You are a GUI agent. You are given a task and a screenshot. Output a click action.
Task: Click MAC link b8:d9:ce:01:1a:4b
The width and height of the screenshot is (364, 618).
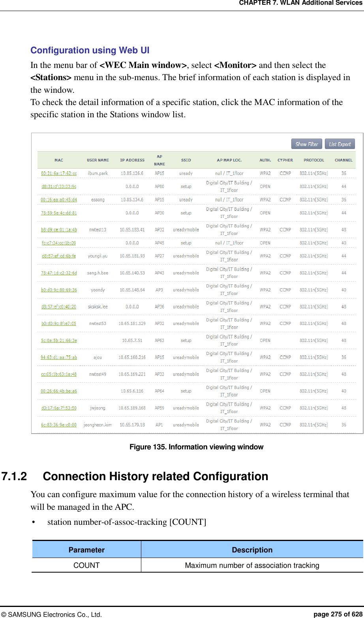59,230
